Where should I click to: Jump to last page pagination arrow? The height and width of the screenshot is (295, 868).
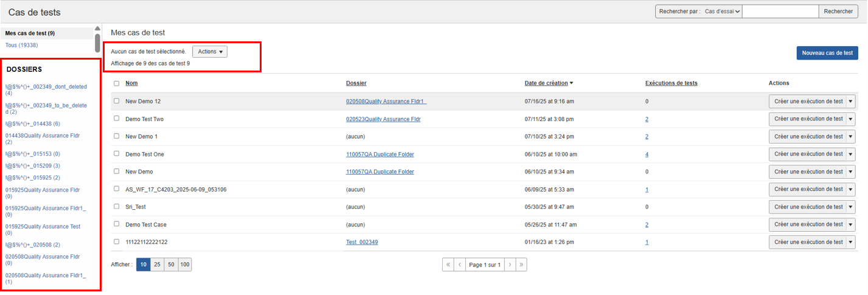coord(521,265)
